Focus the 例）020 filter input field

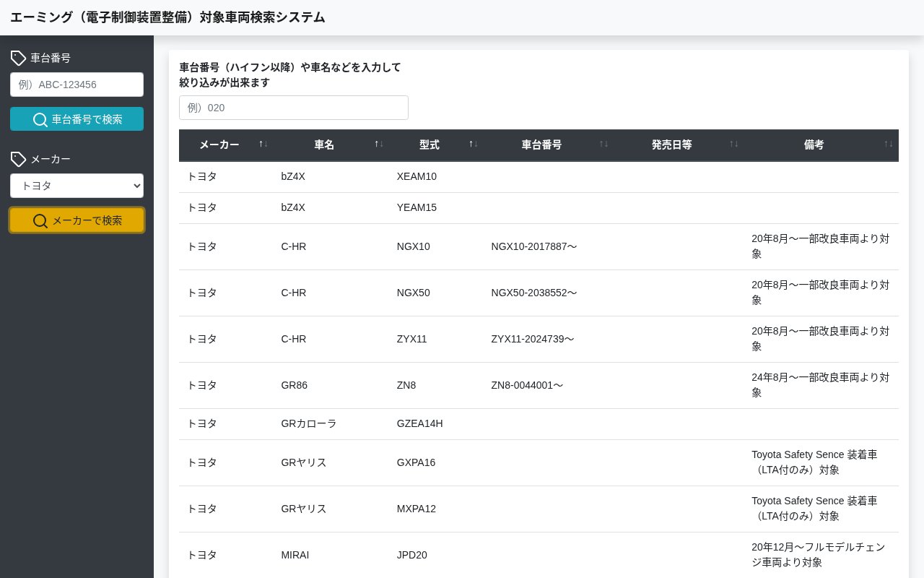click(294, 108)
